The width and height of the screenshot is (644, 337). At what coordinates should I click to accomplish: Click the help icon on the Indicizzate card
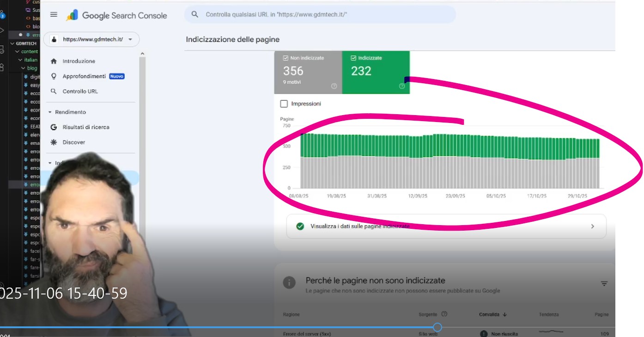pos(401,86)
